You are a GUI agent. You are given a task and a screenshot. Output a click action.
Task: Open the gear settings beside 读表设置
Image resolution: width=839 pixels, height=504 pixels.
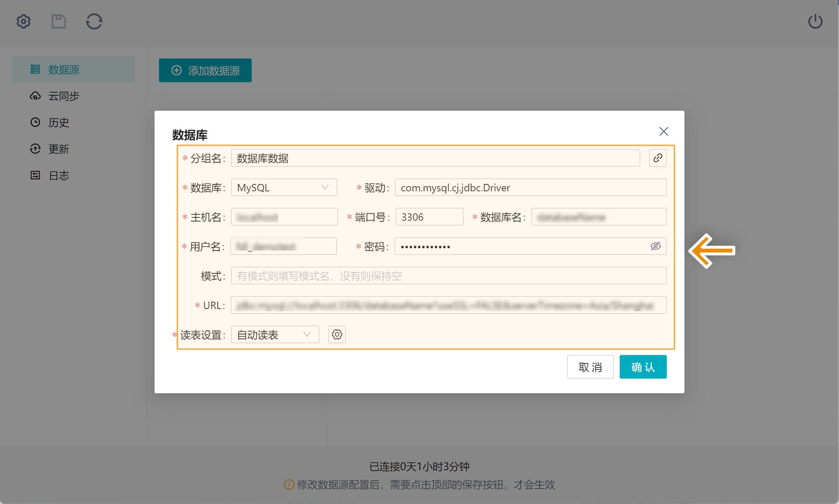click(x=337, y=334)
